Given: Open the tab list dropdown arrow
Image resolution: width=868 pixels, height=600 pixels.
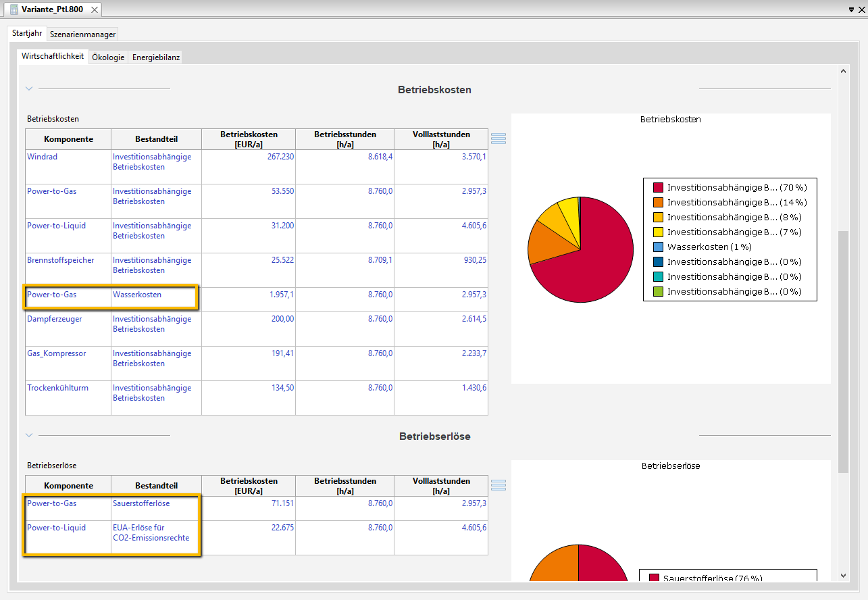Looking at the screenshot, I should click(850, 10).
